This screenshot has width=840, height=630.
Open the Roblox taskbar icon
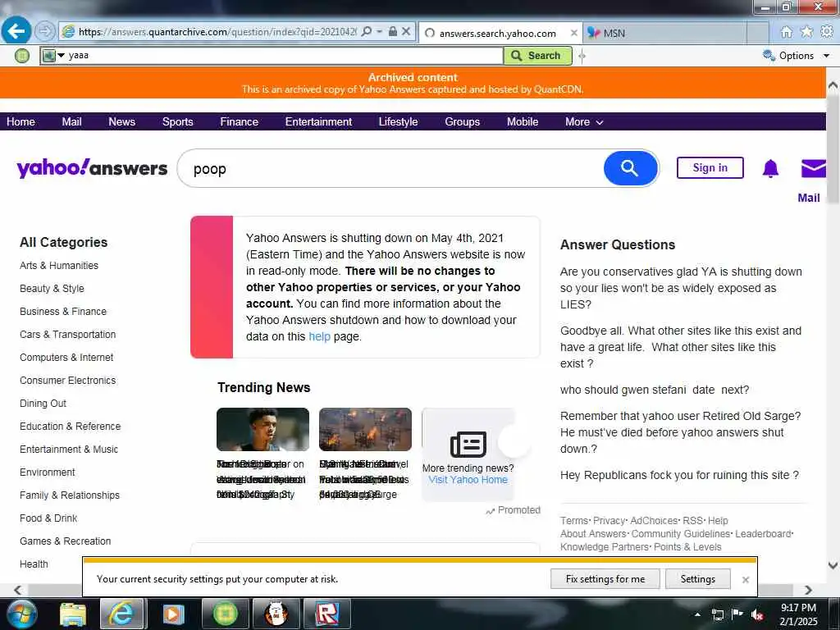click(x=327, y=614)
